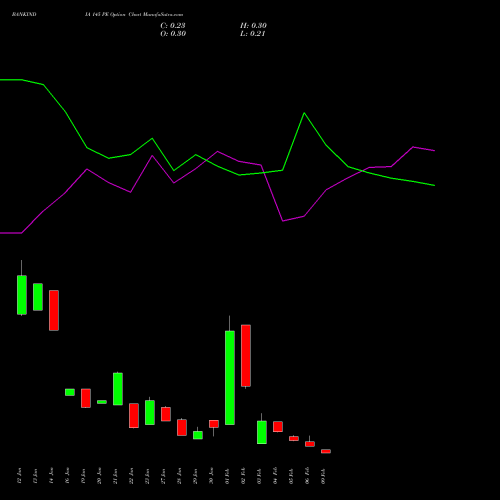500x500 pixels.
Task: Click the purple indicator line's right end
Action: 434,151
